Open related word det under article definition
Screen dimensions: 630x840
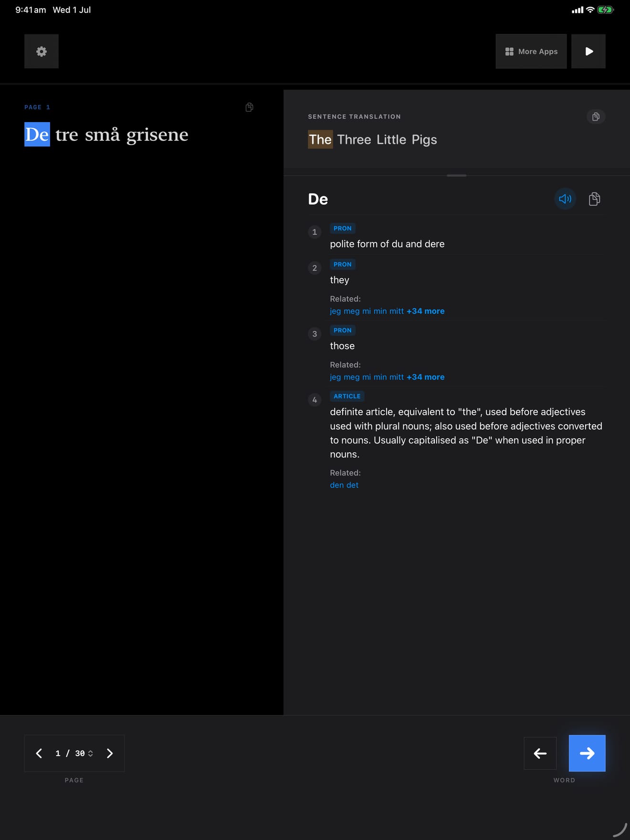point(352,485)
